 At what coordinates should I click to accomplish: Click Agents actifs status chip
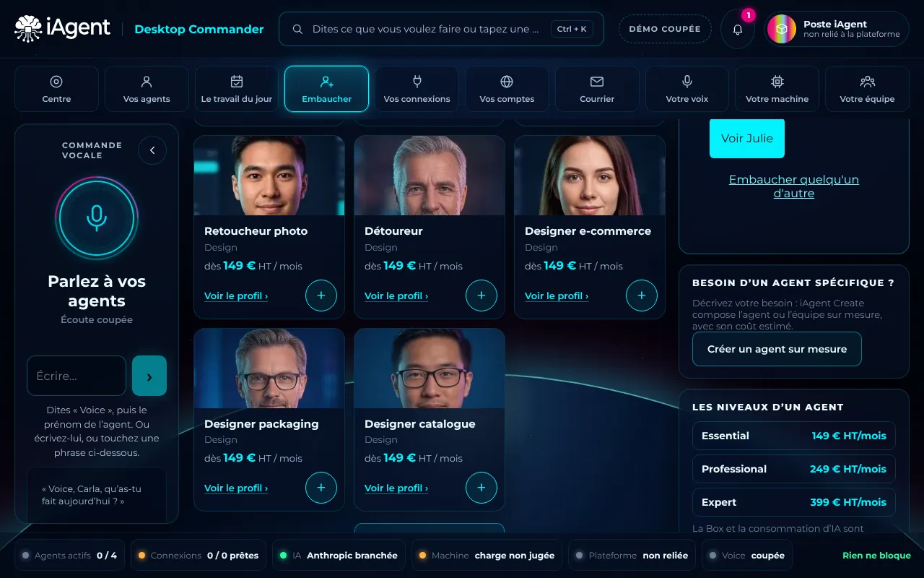(x=69, y=556)
